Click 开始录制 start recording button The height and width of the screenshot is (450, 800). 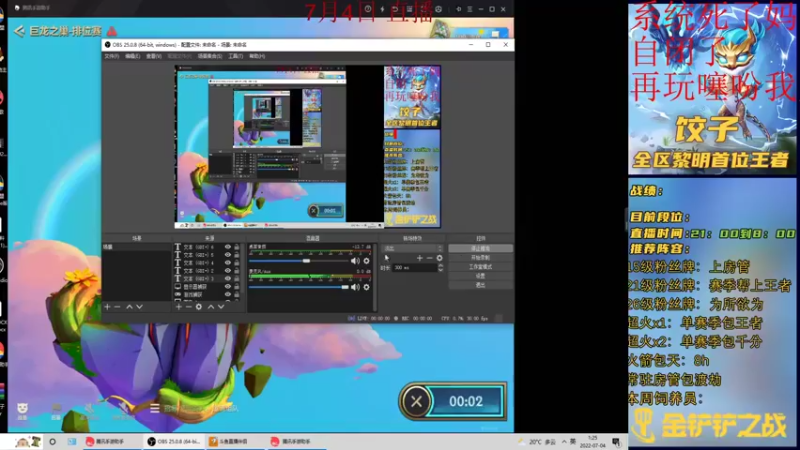click(x=480, y=258)
